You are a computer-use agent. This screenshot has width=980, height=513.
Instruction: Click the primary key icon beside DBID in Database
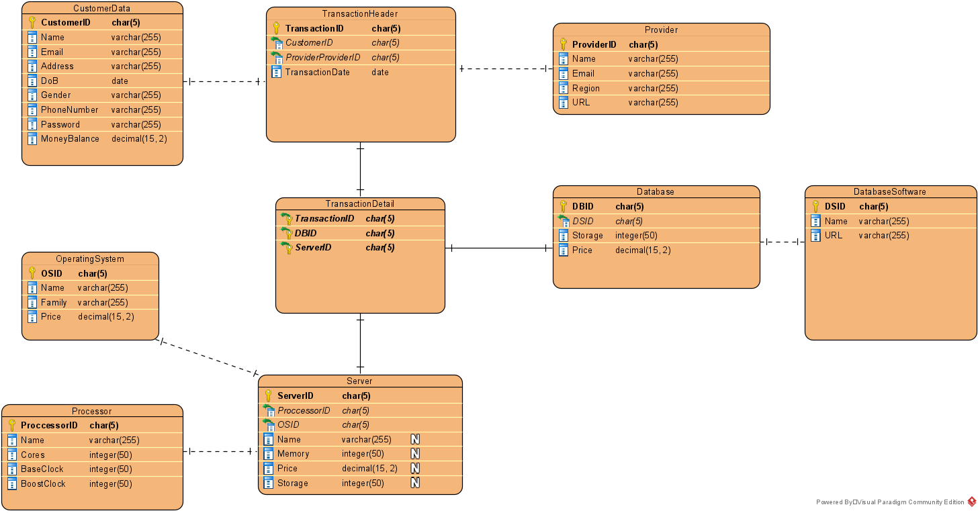(563, 206)
